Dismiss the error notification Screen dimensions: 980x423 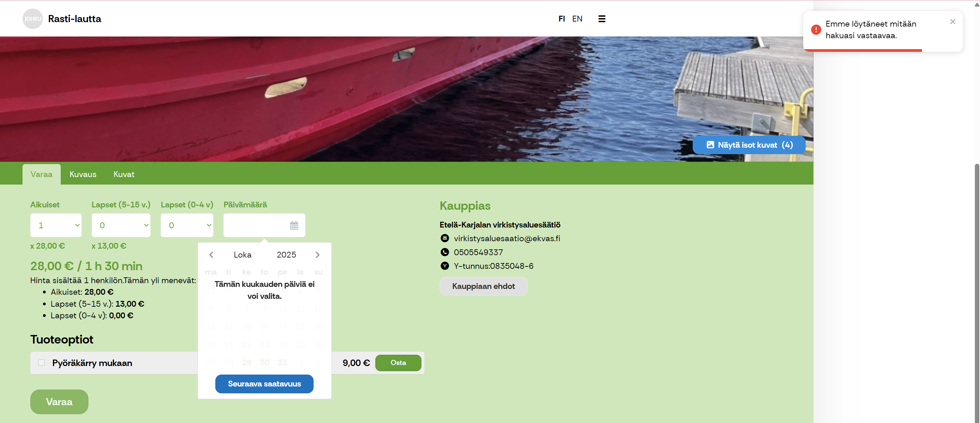[952, 22]
